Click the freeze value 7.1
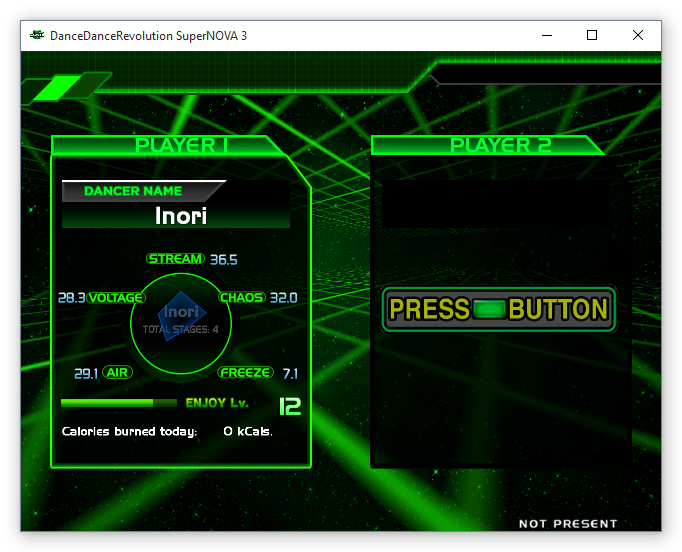 click(290, 374)
